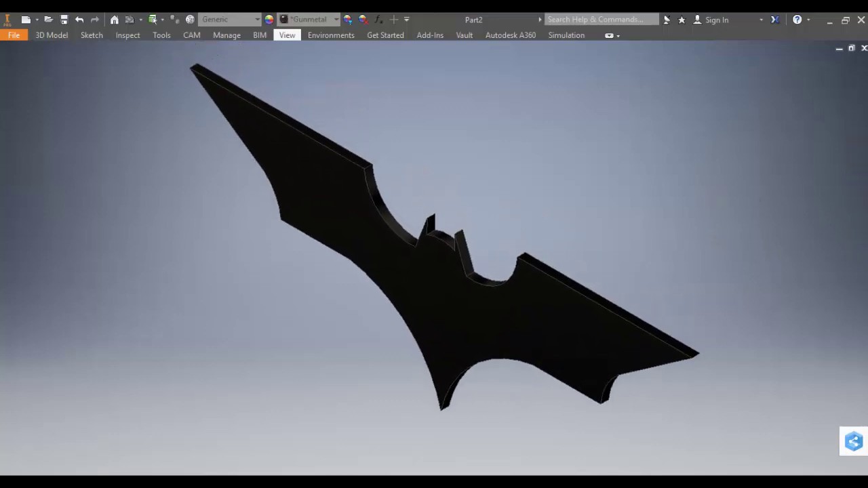Open the New file dropdown arrow
Image resolution: width=868 pixels, height=488 pixels.
(37, 20)
